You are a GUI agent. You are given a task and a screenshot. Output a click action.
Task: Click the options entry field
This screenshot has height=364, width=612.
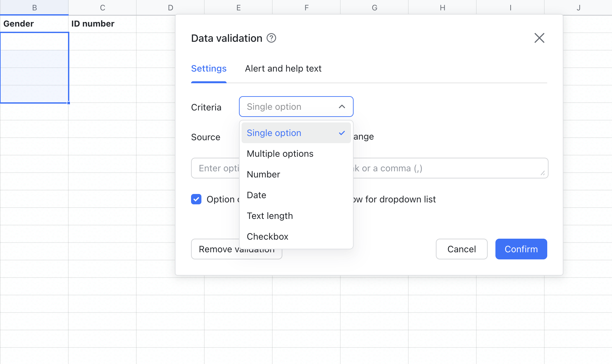click(217, 168)
